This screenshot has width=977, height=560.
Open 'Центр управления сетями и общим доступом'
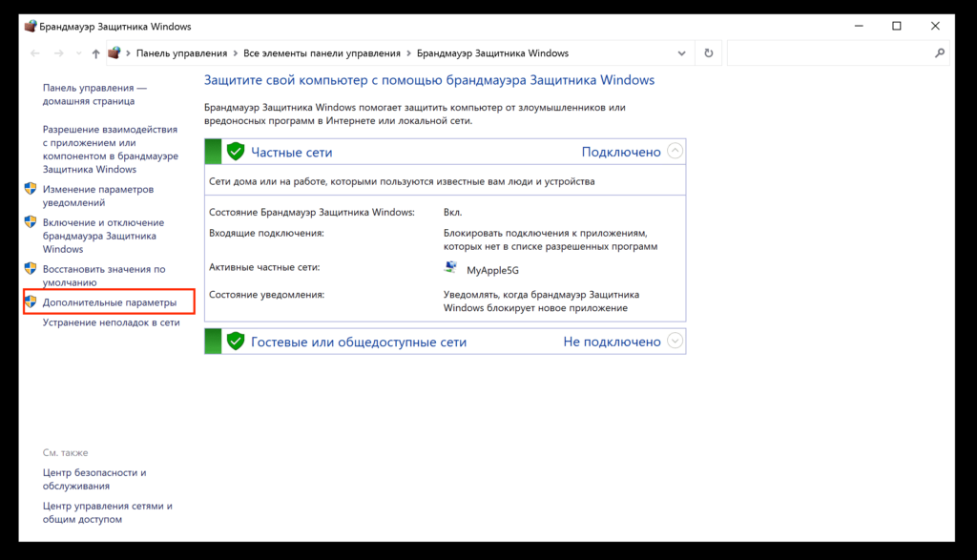tap(107, 512)
